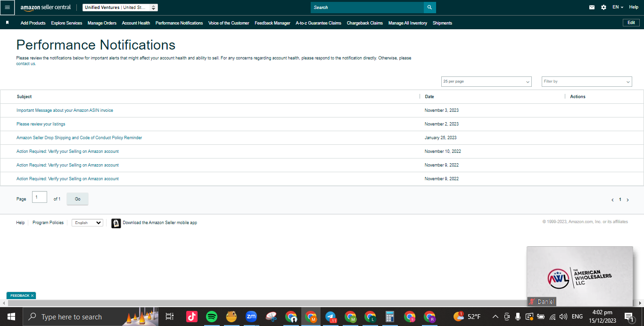Open Task View in taskbar
Image resolution: width=644 pixels, height=326 pixels.
(x=170, y=317)
